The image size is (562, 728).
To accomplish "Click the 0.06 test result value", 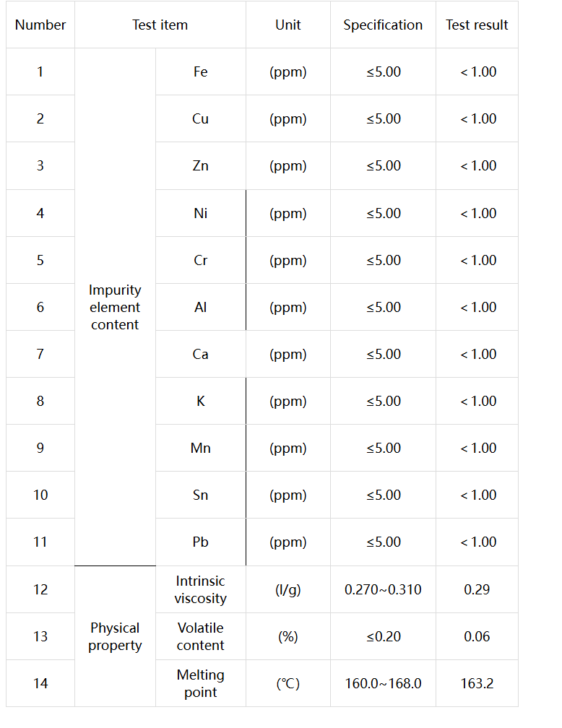I will click(x=477, y=637).
